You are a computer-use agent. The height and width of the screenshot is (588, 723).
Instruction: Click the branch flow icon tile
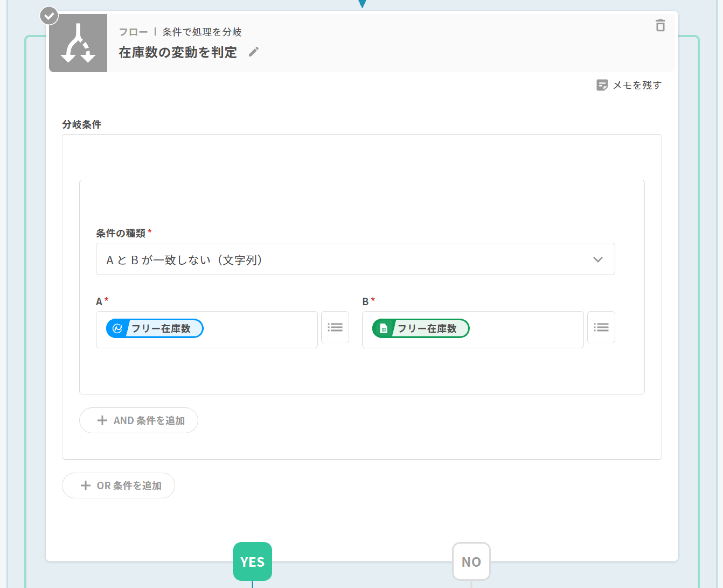coord(78,43)
